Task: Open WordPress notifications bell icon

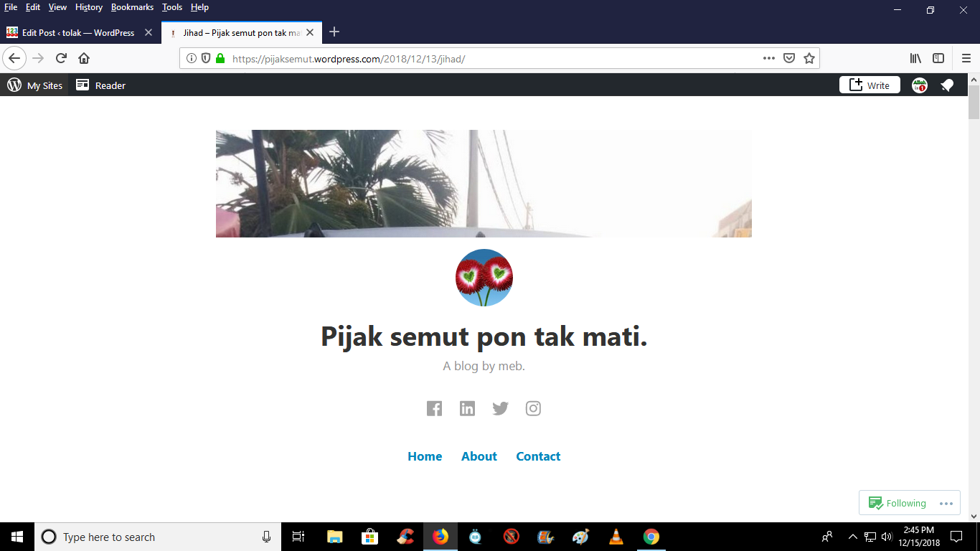Action: tap(947, 85)
